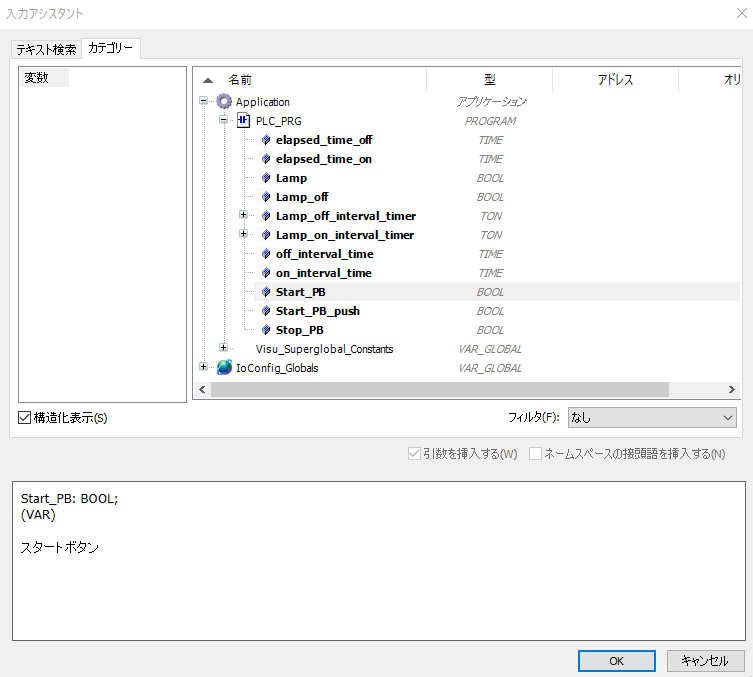Click the variable icon beside Start_PB
This screenshot has height=677, width=753.
coord(266,291)
